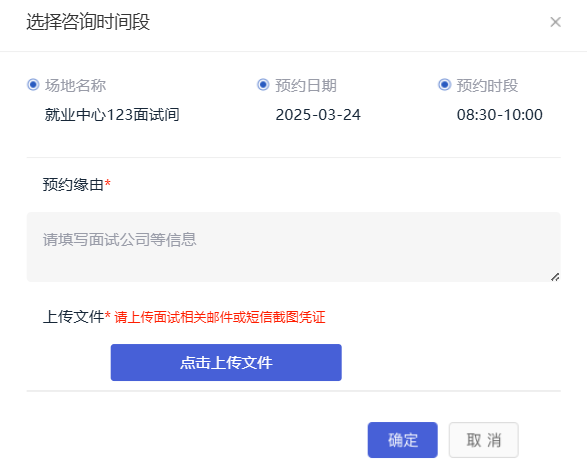Click the 点击上传文件 button
This screenshot has height=475, width=587.
click(226, 362)
